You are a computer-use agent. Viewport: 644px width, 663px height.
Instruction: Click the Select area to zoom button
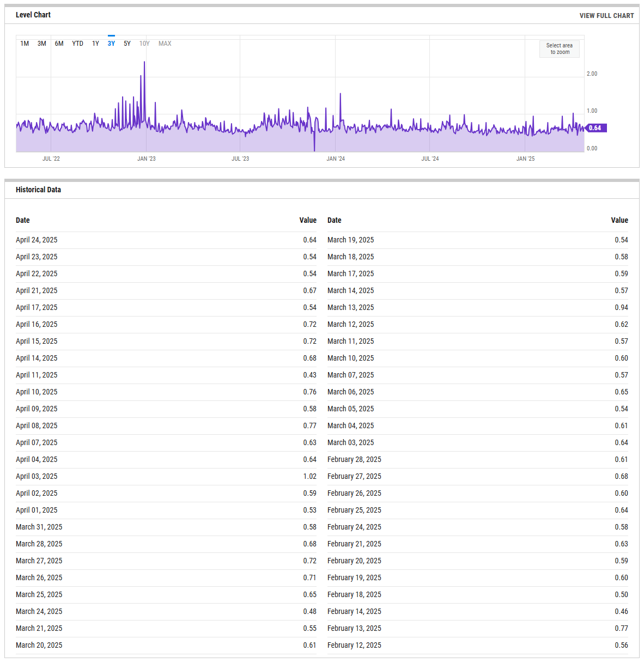click(560, 49)
